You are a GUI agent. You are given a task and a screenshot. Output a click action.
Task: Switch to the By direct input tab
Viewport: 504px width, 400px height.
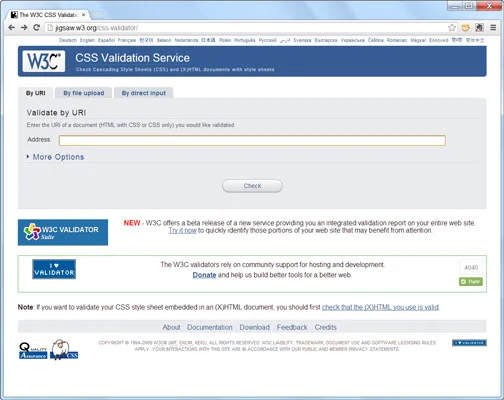point(144,93)
